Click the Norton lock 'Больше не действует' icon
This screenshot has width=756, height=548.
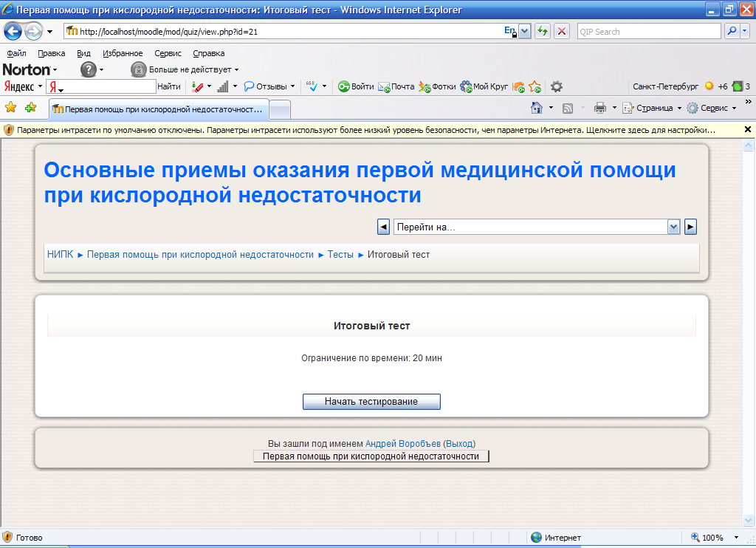coord(138,69)
